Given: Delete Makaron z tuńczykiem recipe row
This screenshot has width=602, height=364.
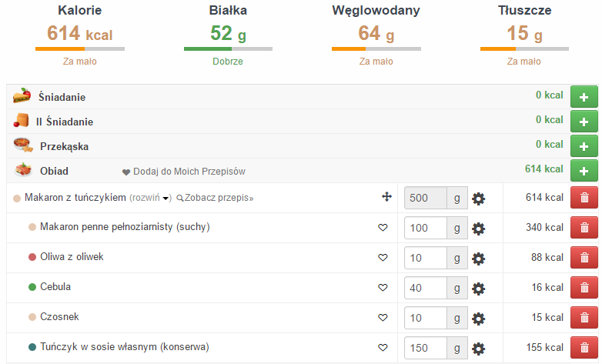Looking at the screenshot, I should (x=584, y=199).
